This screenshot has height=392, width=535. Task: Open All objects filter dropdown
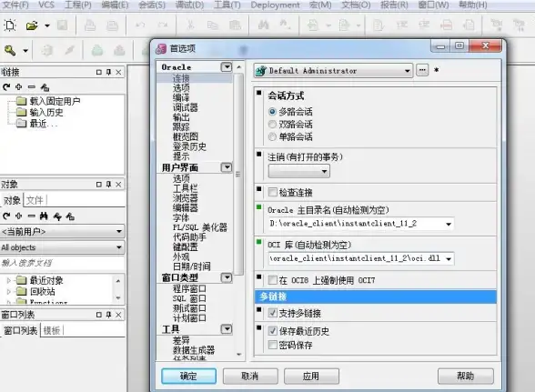pos(118,247)
